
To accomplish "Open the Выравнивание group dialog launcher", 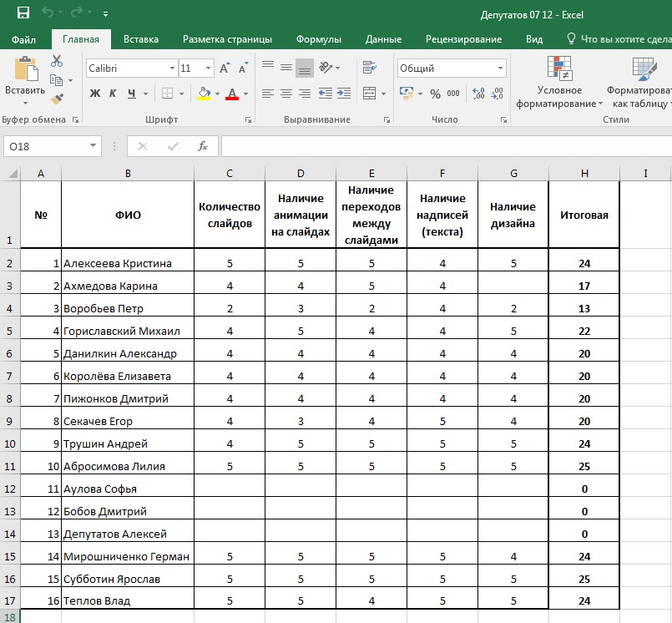I will click(x=387, y=120).
